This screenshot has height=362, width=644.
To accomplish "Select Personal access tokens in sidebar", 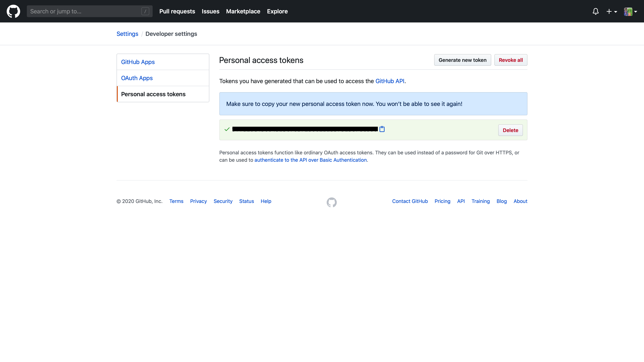I will (163, 94).
